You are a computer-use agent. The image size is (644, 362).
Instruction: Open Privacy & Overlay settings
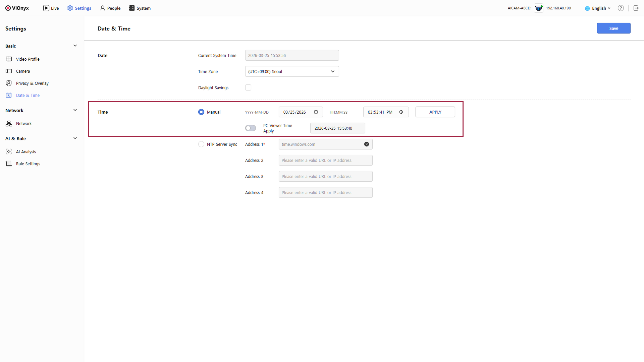tap(32, 83)
